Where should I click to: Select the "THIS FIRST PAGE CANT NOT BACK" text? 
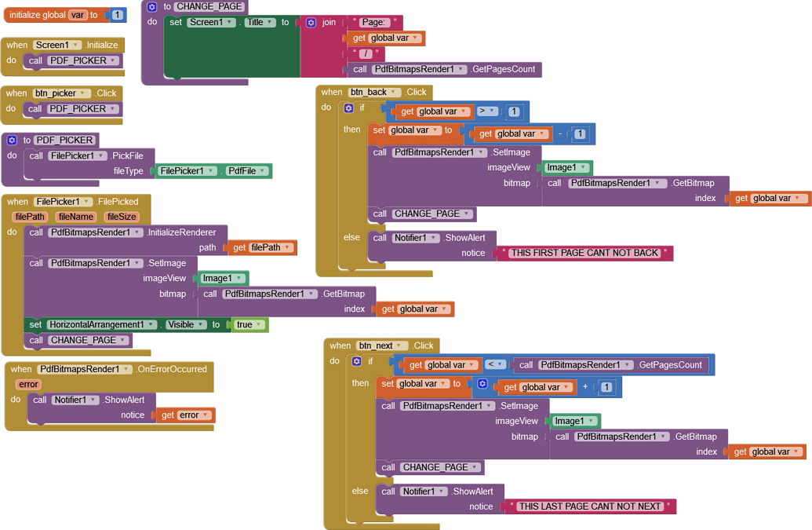click(x=584, y=253)
